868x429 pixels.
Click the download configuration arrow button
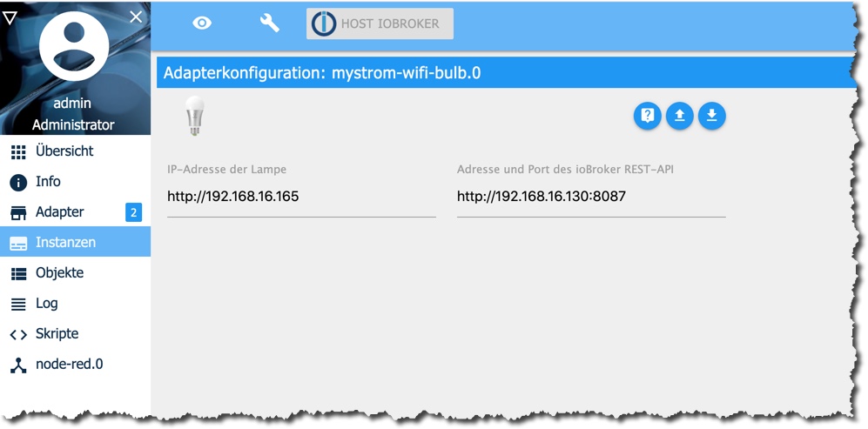(x=712, y=116)
